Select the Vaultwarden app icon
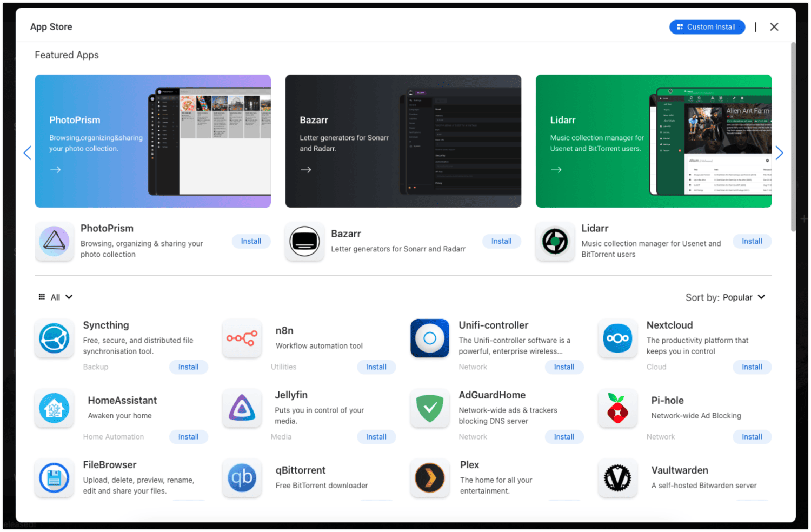This screenshot has width=811, height=532. 617,478
